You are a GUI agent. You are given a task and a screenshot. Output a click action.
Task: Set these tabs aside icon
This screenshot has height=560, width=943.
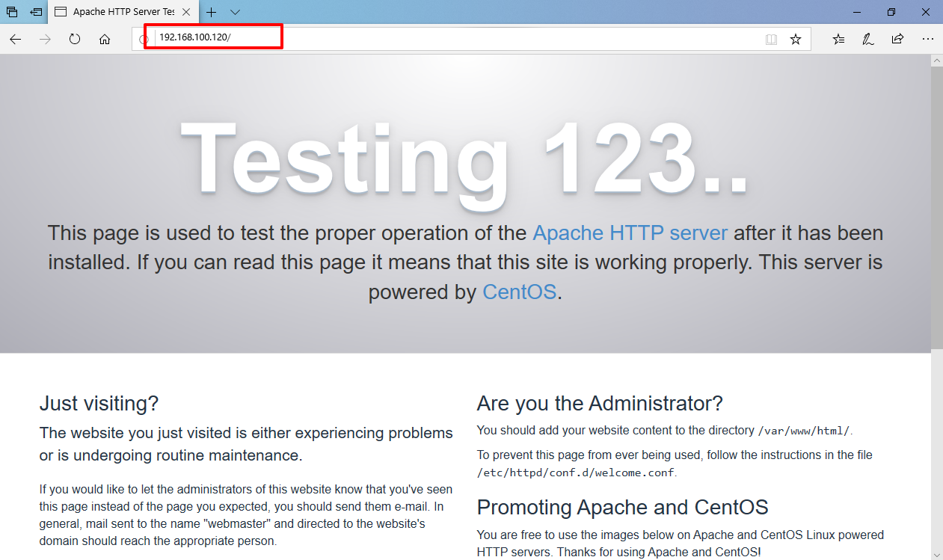click(x=36, y=12)
